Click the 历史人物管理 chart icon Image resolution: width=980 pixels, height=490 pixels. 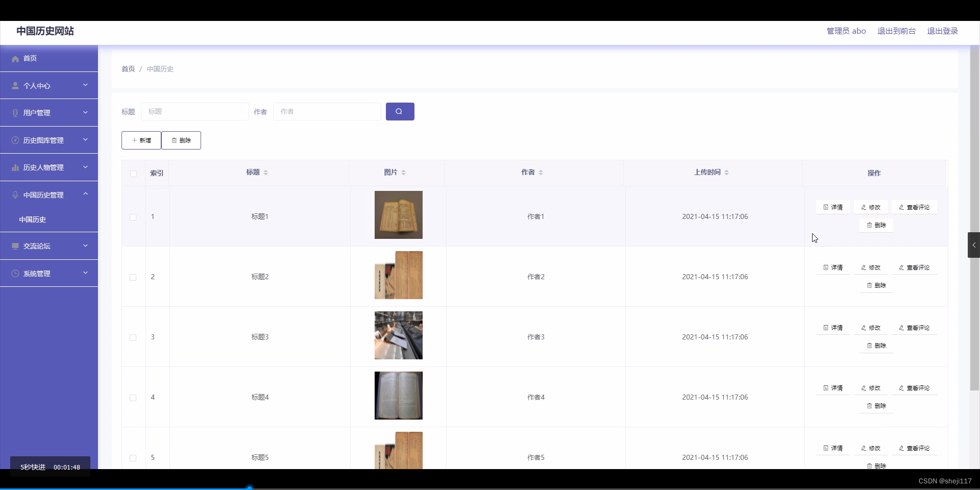[15, 167]
